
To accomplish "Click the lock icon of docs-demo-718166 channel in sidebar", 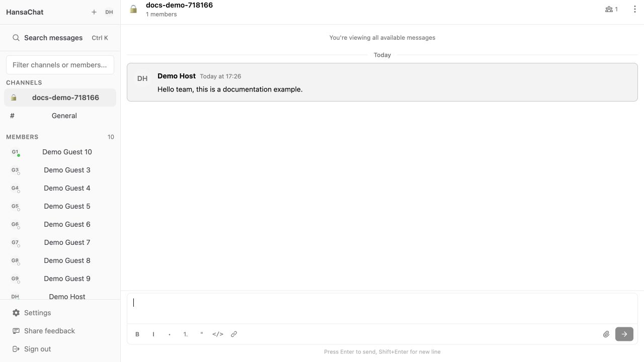I will pos(14,98).
